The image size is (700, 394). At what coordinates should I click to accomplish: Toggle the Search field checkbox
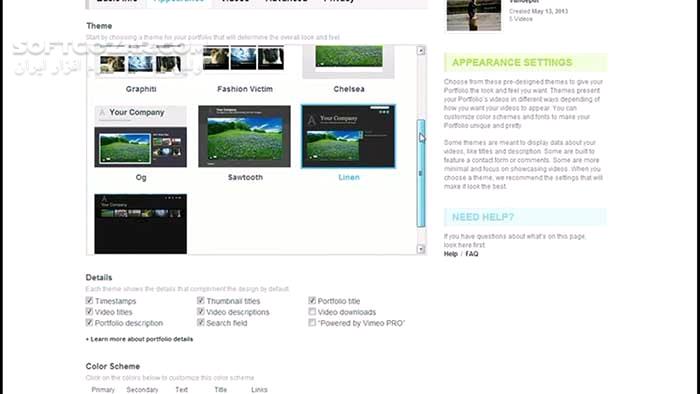pos(200,322)
